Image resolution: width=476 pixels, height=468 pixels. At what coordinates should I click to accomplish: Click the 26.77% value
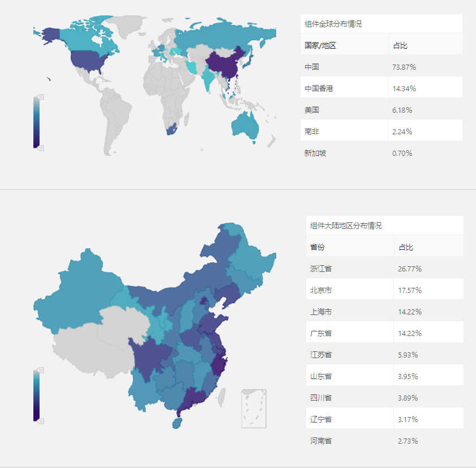pos(410,269)
